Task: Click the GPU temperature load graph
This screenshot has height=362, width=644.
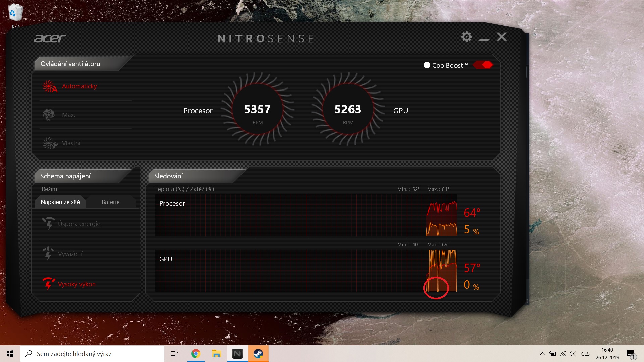Action: pyautogui.click(x=306, y=270)
